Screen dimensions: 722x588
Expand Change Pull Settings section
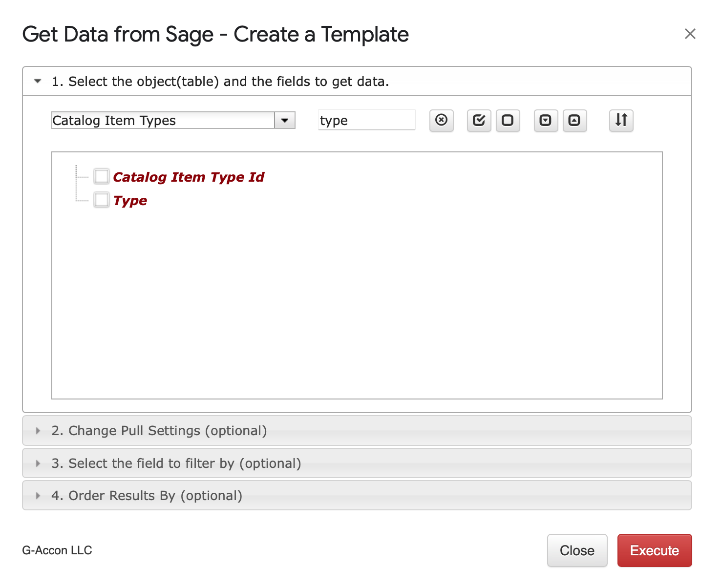click(x=38, y=431)
